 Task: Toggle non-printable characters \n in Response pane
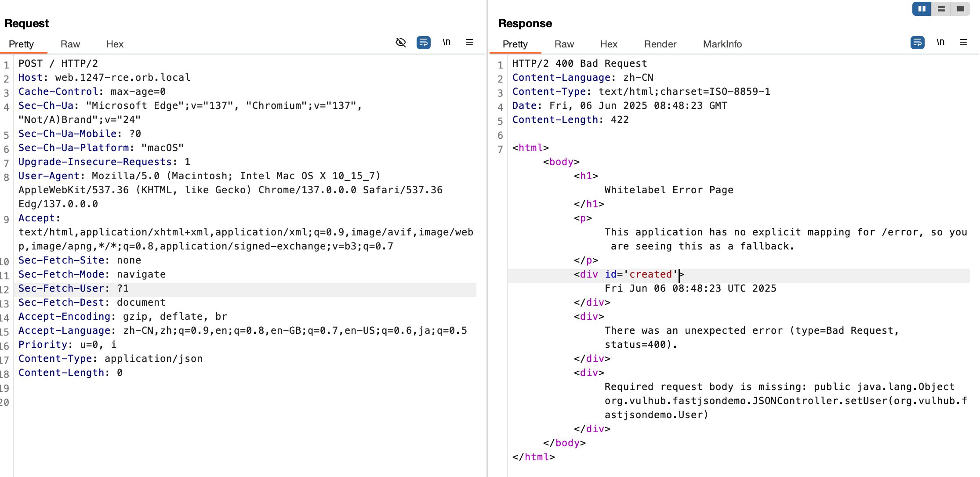tap(940, 42)
